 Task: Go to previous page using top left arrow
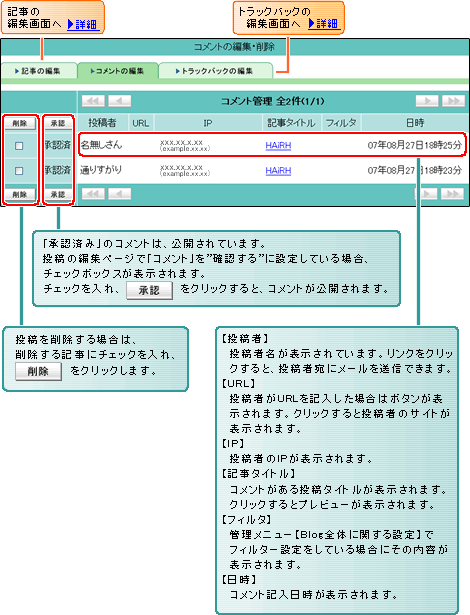pos(120,101)
